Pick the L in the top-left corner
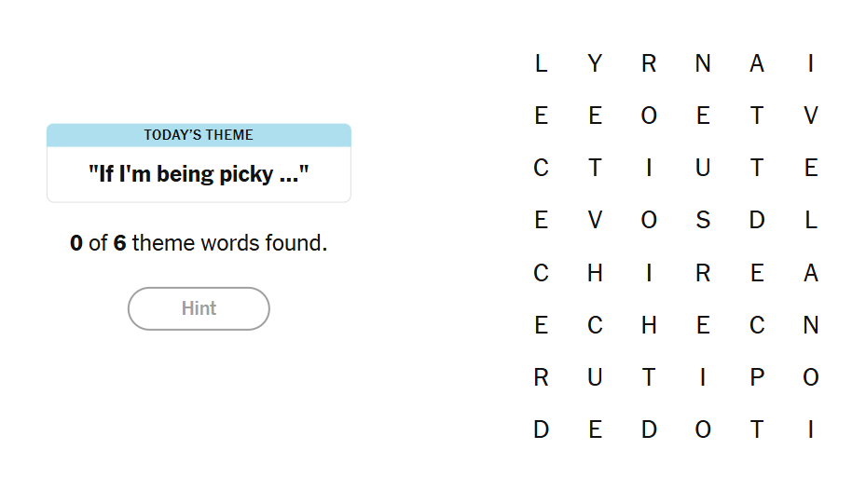 click(x=541, y=63)
